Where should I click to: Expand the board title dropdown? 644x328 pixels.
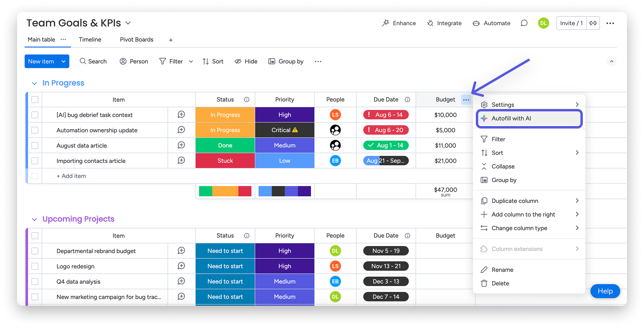click(x=128, y=23)
